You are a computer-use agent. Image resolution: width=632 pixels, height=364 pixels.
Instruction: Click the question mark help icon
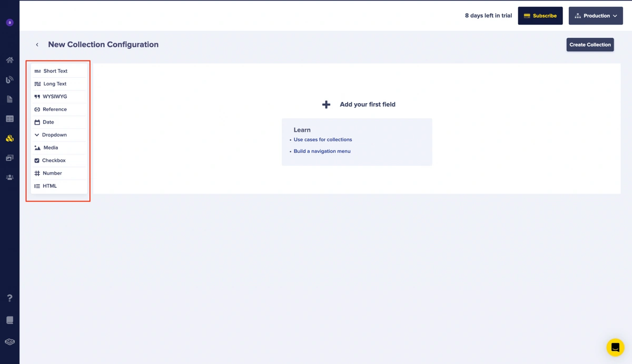point(9,298)
